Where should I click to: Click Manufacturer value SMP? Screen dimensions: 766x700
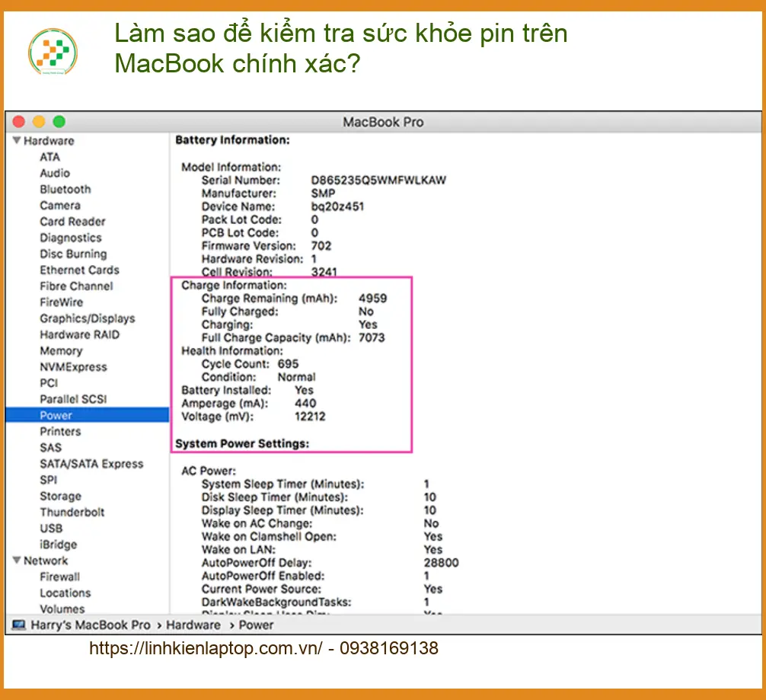tap(323, 193)
